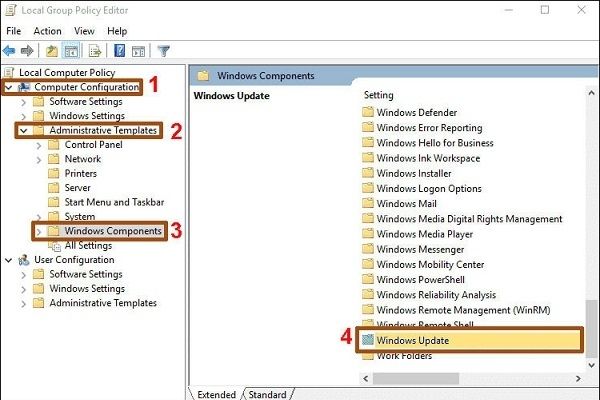600x400 pixels.
Task: Click the app icon in title bar
Action: coord(11,10)
